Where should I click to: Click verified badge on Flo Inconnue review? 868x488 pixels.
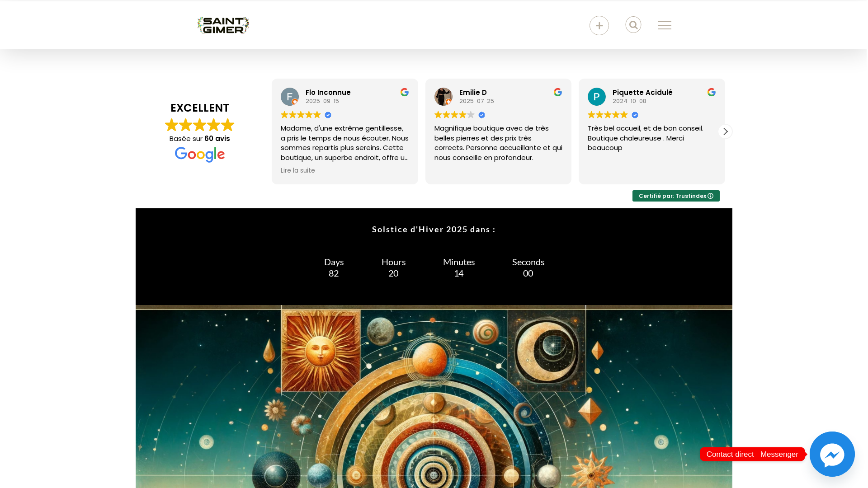[x=328, y=115]
